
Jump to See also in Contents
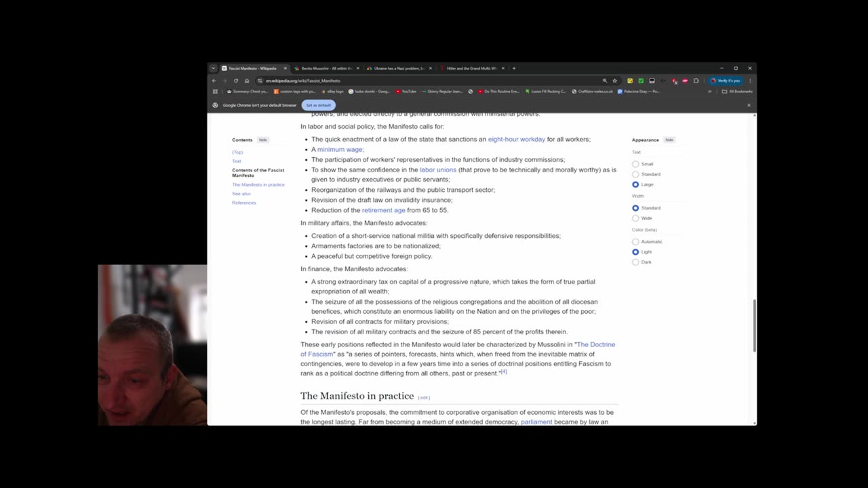click(x=241, y=194)
